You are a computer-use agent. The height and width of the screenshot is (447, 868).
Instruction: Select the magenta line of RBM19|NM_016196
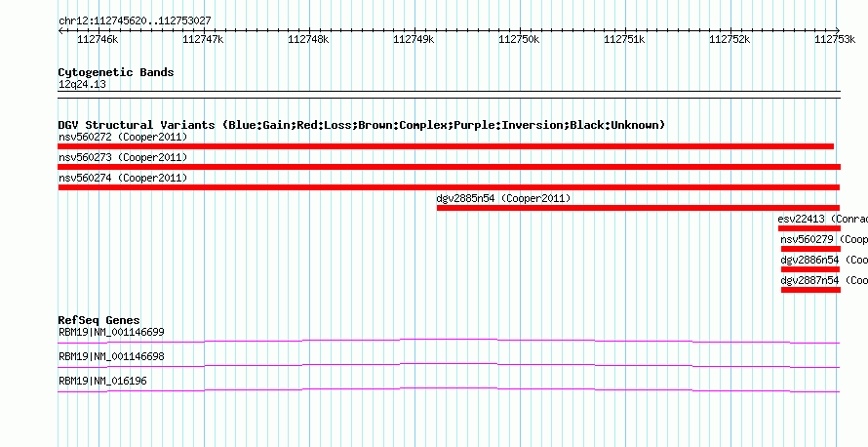[x=449, y=390]
